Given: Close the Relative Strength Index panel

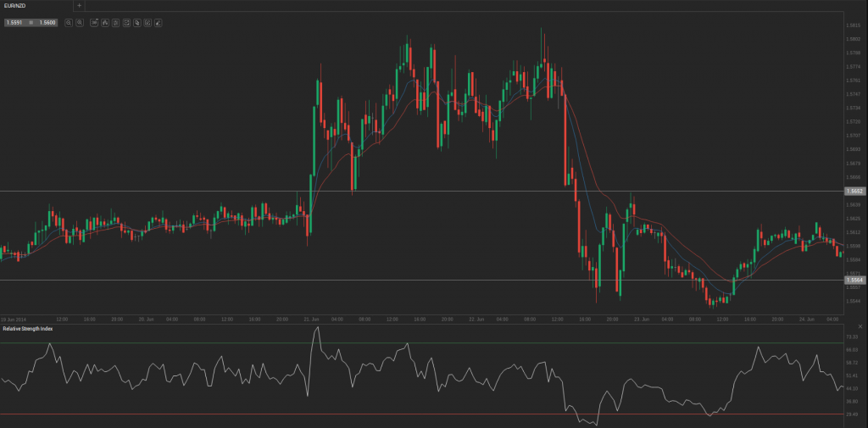Looking at the screenshot, I should 860,327.
